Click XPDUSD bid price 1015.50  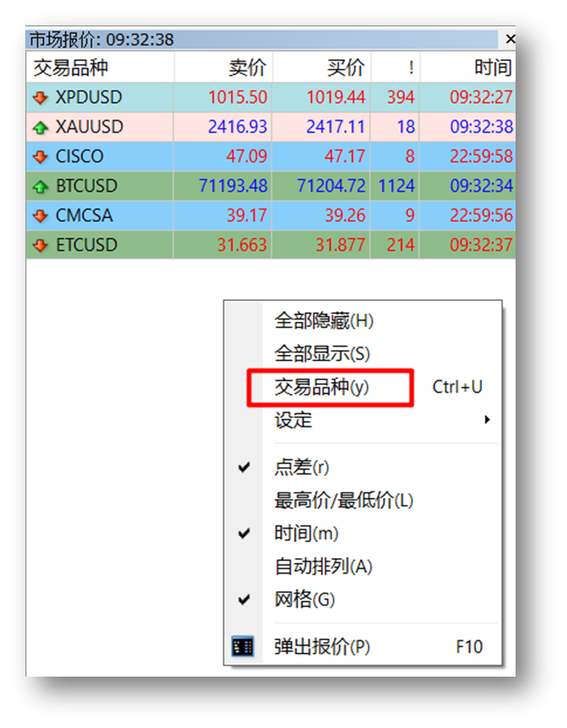238,97
